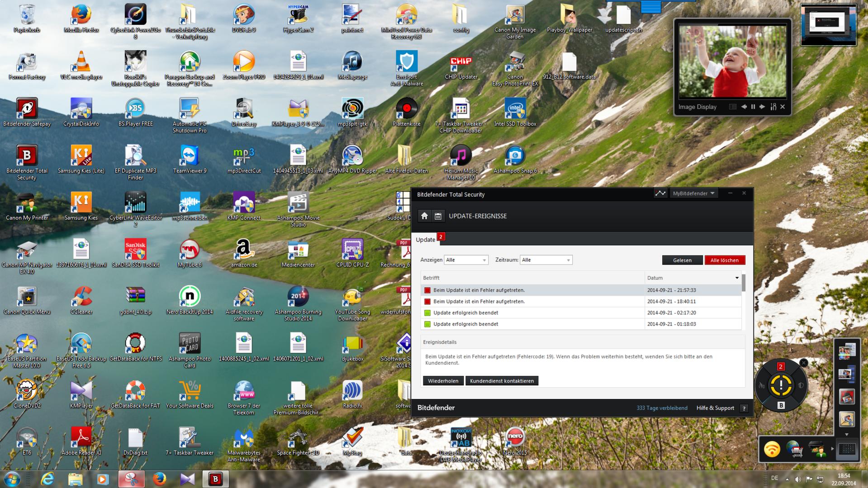Open the Anzeigen filter dropdown
Screen dimensions: 868x488
466,260
